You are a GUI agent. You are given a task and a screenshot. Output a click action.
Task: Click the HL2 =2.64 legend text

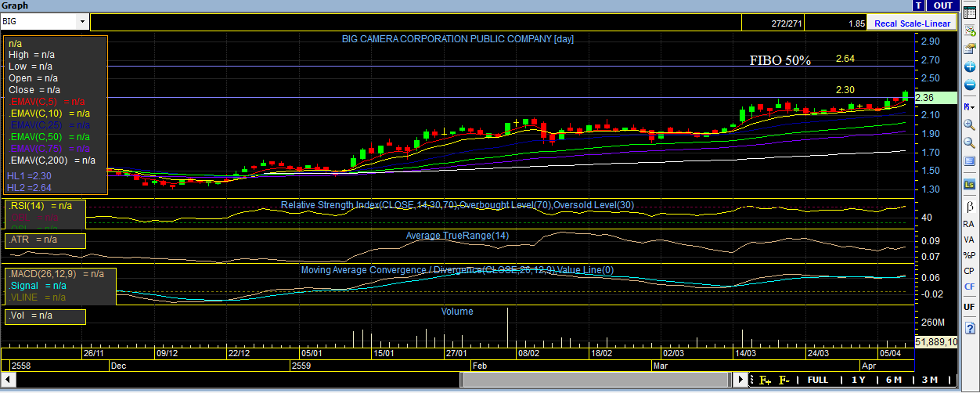pos(29,188)
